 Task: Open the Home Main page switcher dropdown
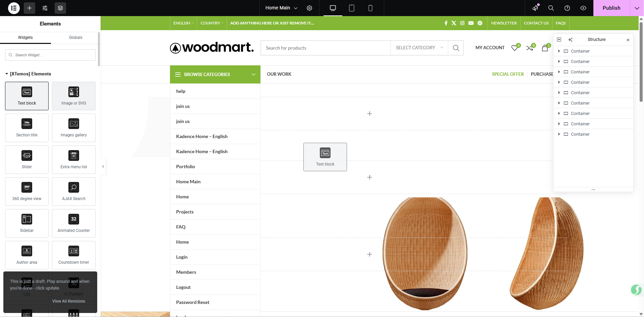(281, 8)
